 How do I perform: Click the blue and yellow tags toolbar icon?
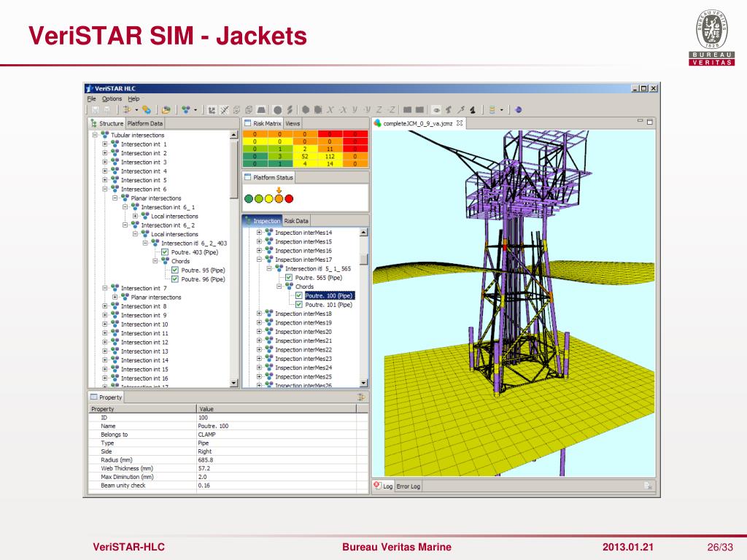(x=147, y=110)
